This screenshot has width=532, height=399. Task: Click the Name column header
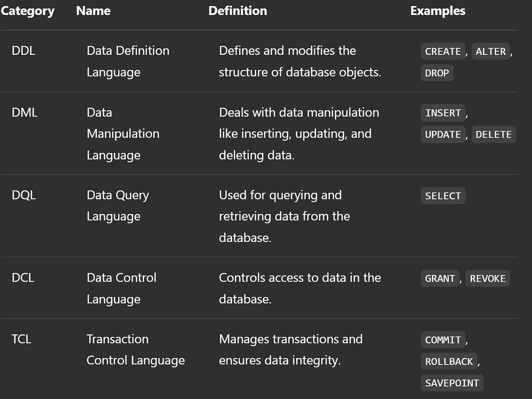point(93,11)
